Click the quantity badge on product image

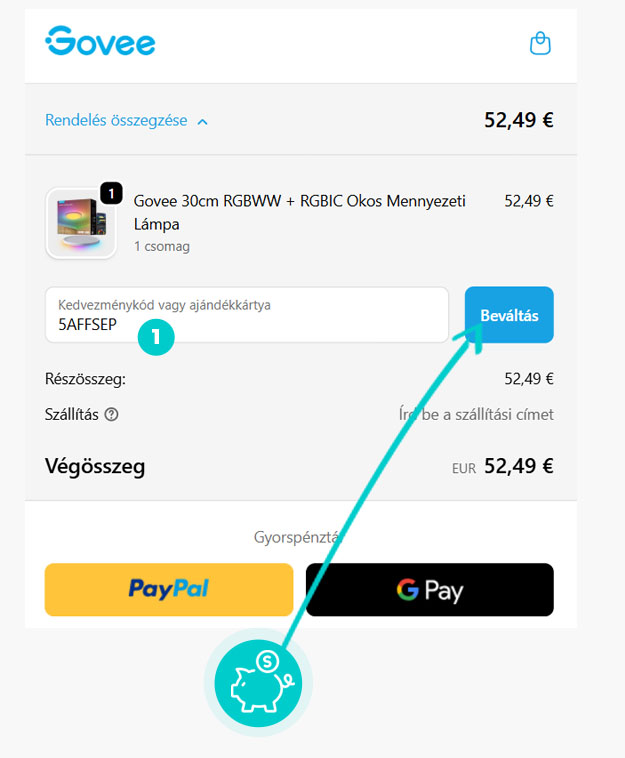(x=111, y=193)
